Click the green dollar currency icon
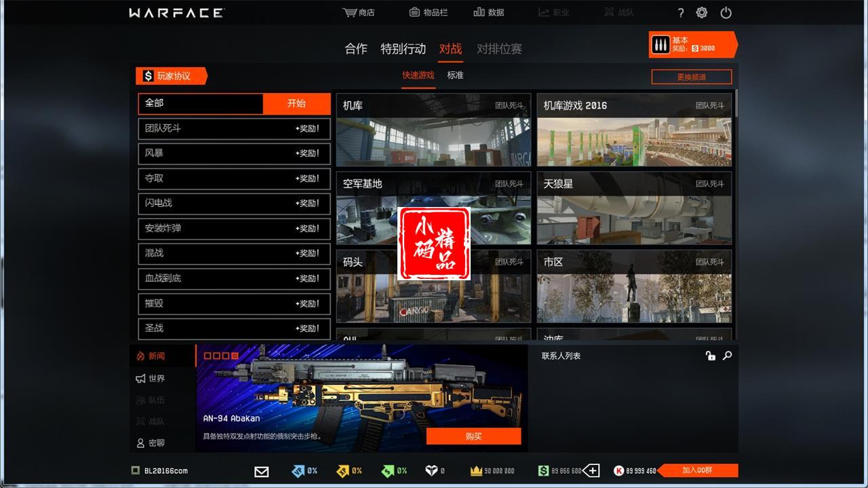 tap(543, 471)
